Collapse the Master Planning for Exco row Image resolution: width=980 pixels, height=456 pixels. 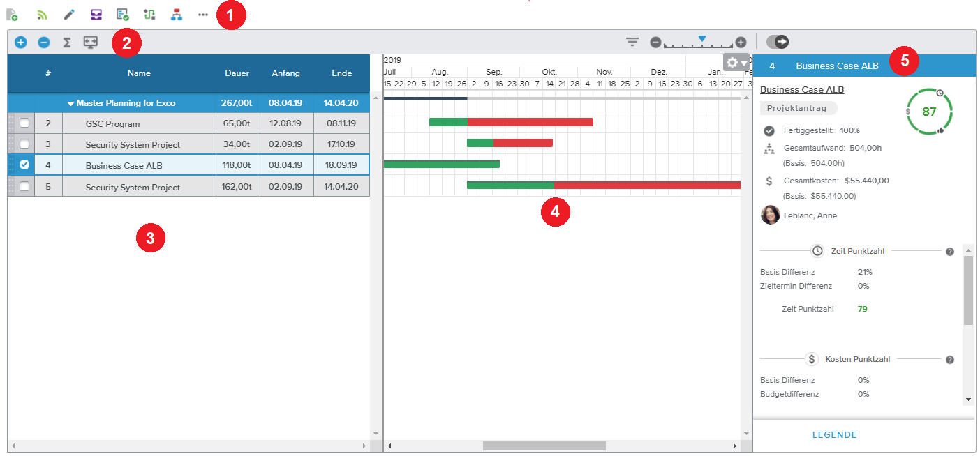[70, 103]
